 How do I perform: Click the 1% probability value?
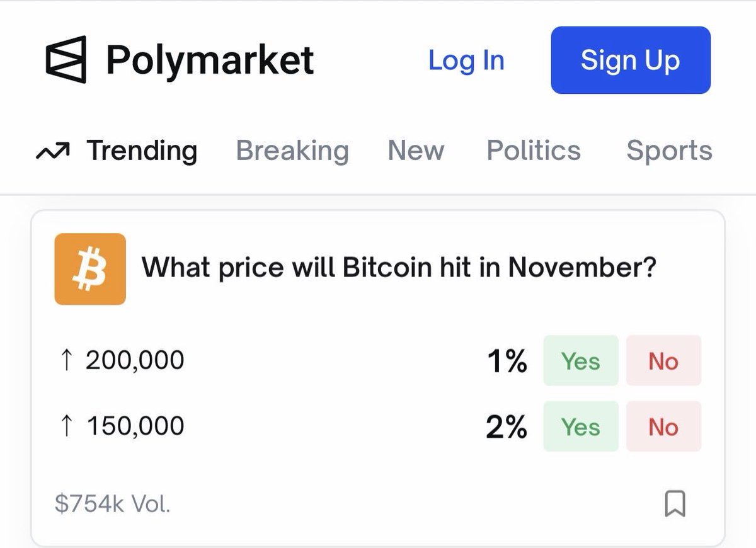click(507, 362)
